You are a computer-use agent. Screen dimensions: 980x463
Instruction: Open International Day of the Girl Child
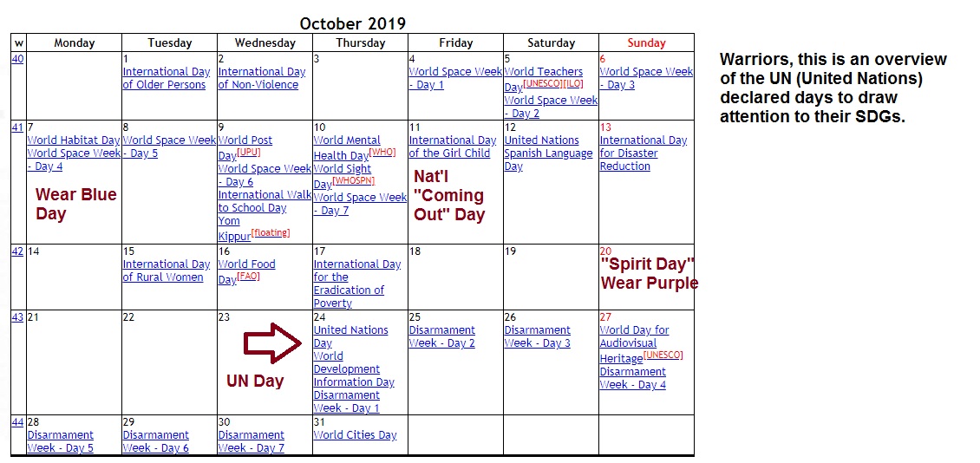tap(453, 147)
